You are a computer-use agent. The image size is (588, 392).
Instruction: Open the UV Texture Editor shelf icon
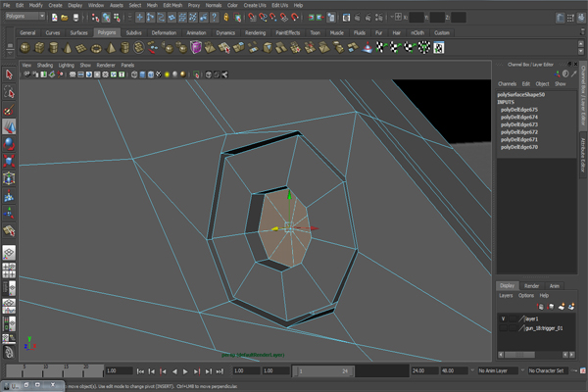[439, 48]
